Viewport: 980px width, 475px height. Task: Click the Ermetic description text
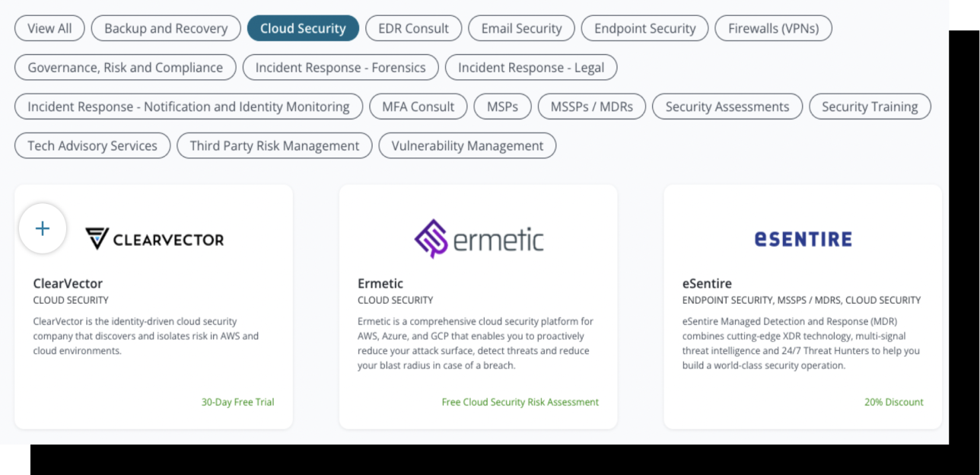click(x=476, y=343)
